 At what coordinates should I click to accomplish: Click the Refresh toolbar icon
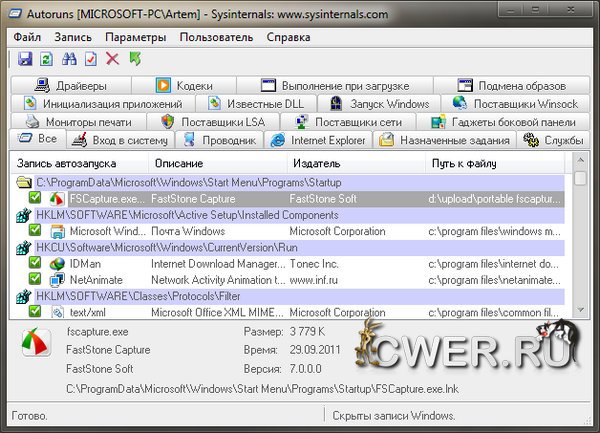coord(46,60)
